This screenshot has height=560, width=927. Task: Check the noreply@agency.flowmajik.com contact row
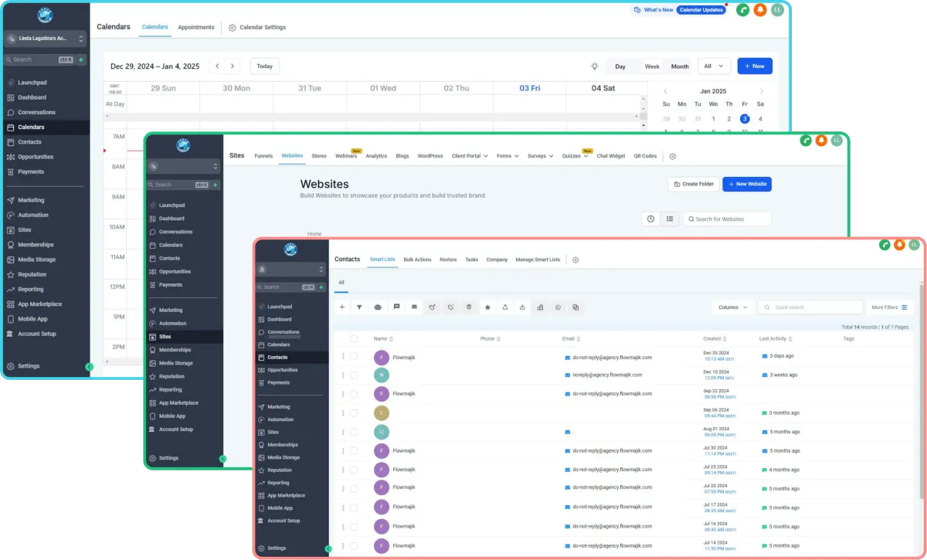(354, 375)
